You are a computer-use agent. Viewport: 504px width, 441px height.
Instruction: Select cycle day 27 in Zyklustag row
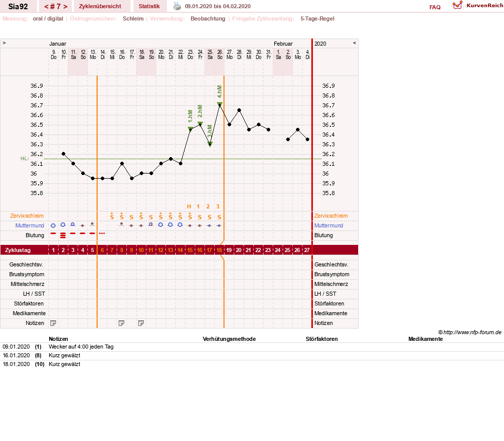click(x=307, y=250)
